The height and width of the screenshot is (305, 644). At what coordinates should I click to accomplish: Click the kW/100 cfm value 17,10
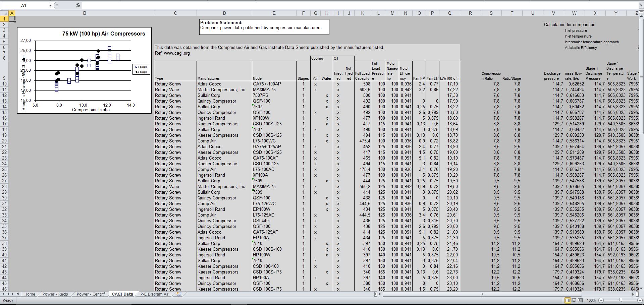tap(449, 84)
